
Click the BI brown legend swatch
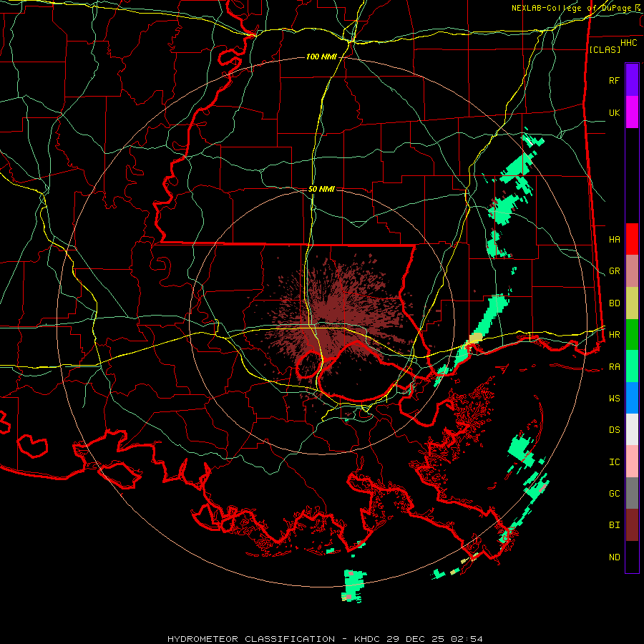(x=632, y=525)
